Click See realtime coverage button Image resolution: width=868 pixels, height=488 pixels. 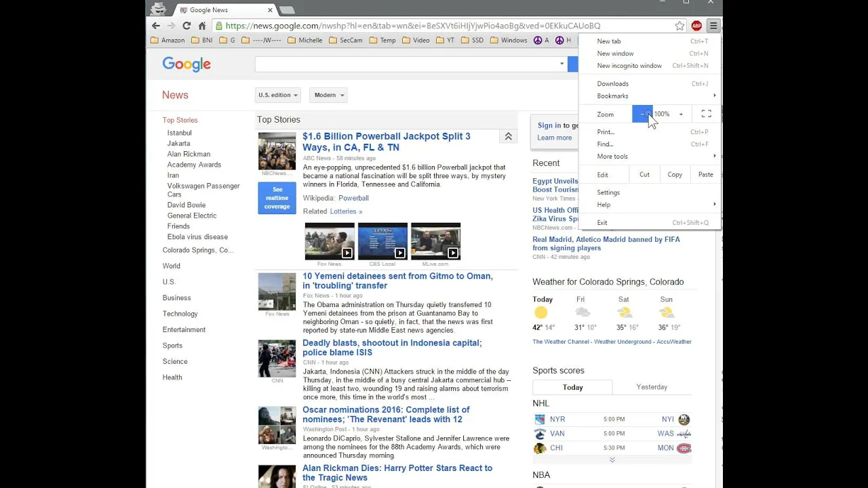coord(277,198)
